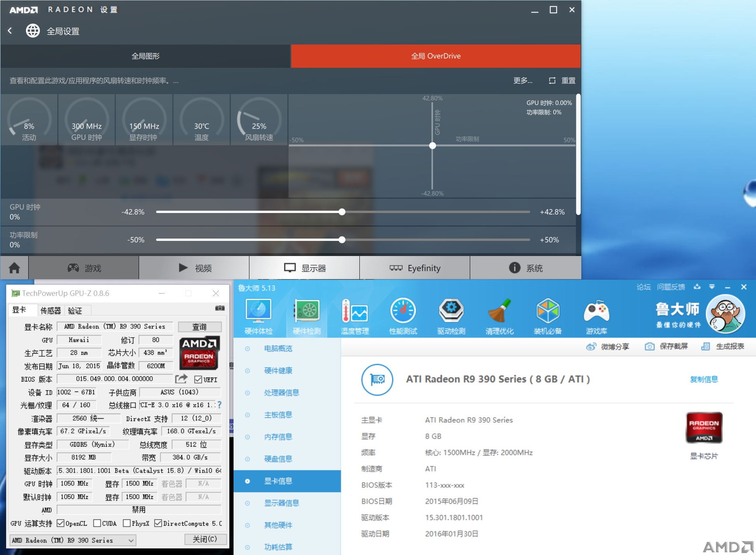Open 温度管理 in 鲁大师 toolbar
The width and height of the screenshot is (756, 555).
point(355,317)
